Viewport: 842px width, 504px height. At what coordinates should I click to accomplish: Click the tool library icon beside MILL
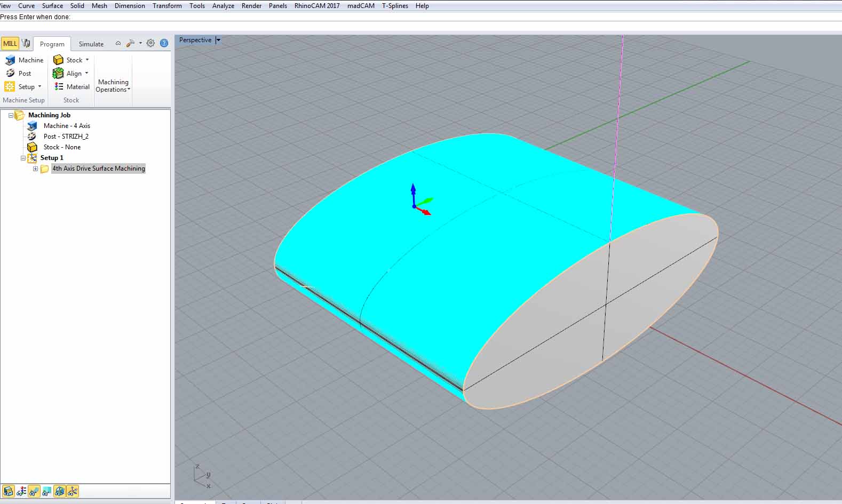26,44
